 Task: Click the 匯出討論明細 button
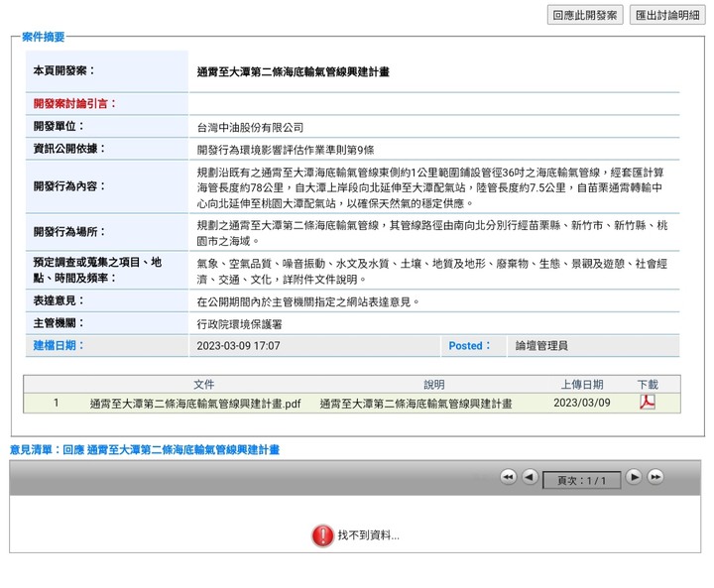(x=667, y=15)
